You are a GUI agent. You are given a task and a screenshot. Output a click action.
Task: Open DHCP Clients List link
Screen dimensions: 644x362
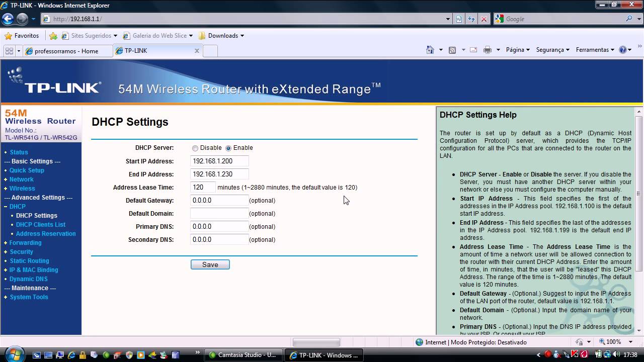41,225
